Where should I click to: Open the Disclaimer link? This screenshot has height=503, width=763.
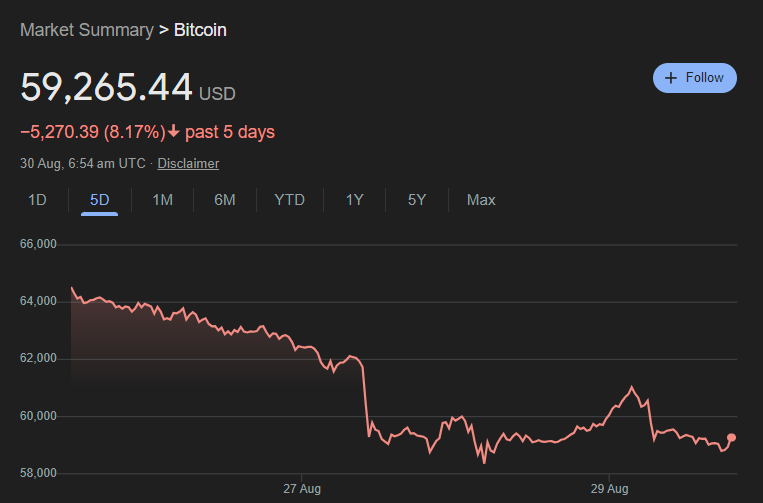(x=188, y=163)
